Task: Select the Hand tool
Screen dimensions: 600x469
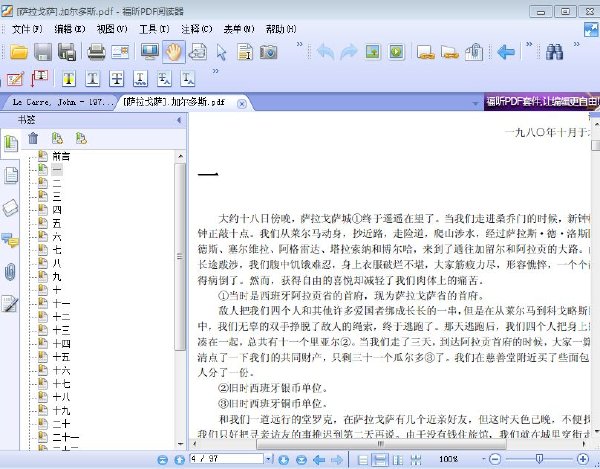Action: [x=173, y=52]
